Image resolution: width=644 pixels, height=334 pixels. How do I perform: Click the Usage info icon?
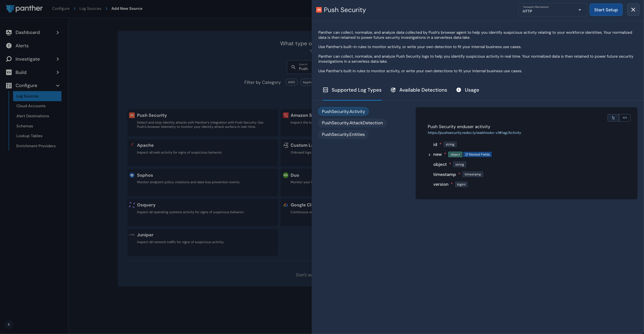coord(459,90)
